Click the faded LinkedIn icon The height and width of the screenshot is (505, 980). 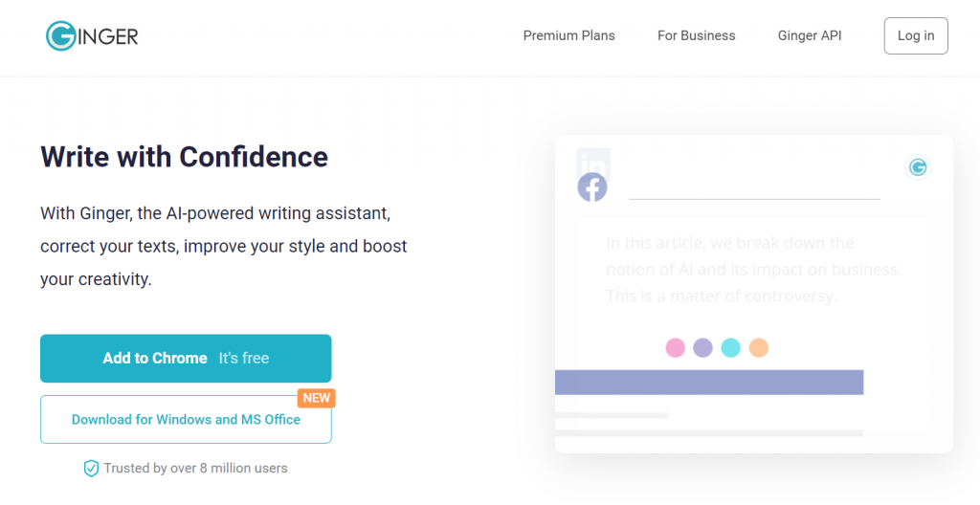593,164
